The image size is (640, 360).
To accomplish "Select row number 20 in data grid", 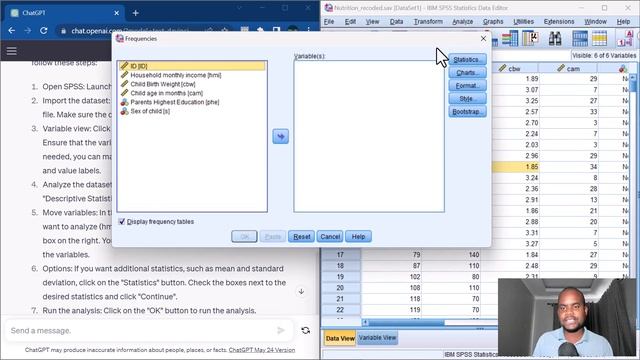I will [340, 288].
